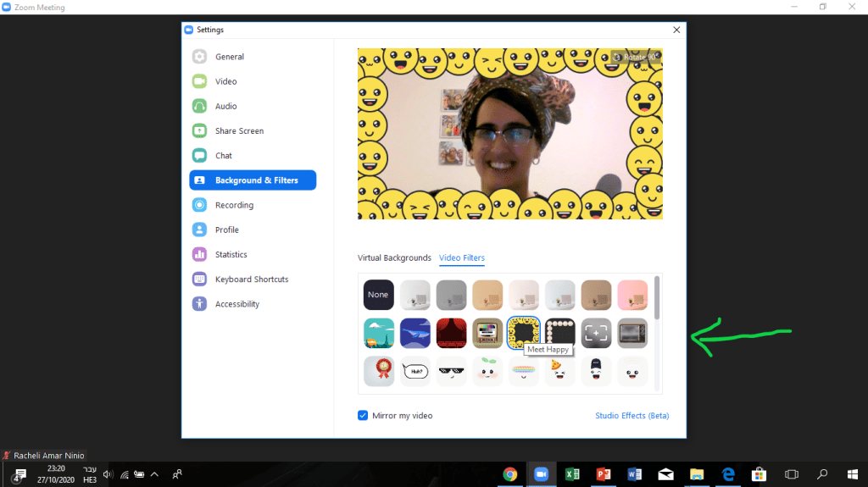868x487 pixels.
Task: Toggle the Mirror my video checkbox
Action: [363, 416]
